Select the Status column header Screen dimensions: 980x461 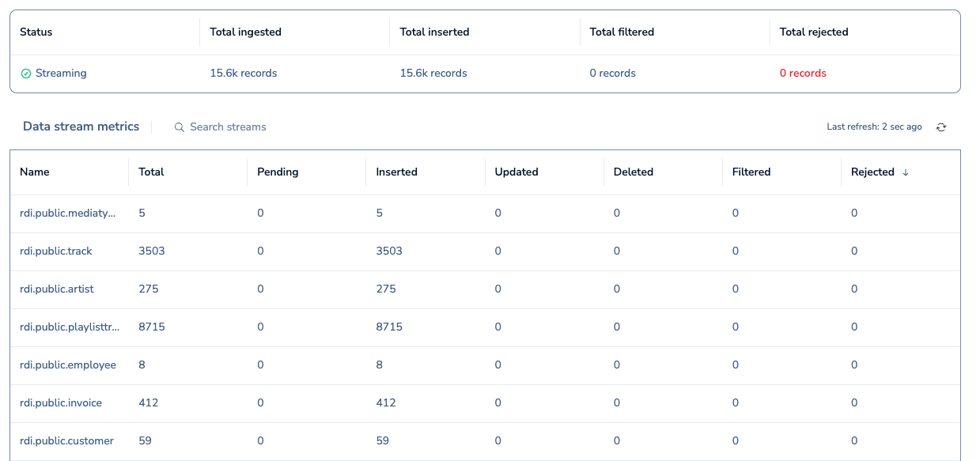36,32
